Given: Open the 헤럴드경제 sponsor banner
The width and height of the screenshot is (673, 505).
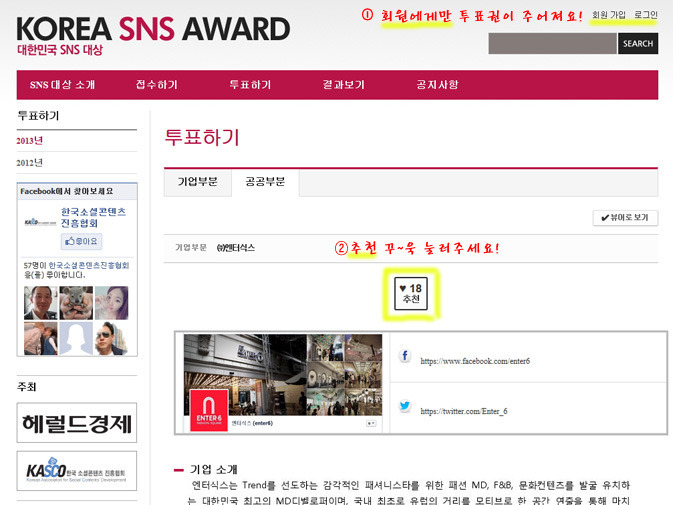Looking at the screenshot, I should [77, 423].
